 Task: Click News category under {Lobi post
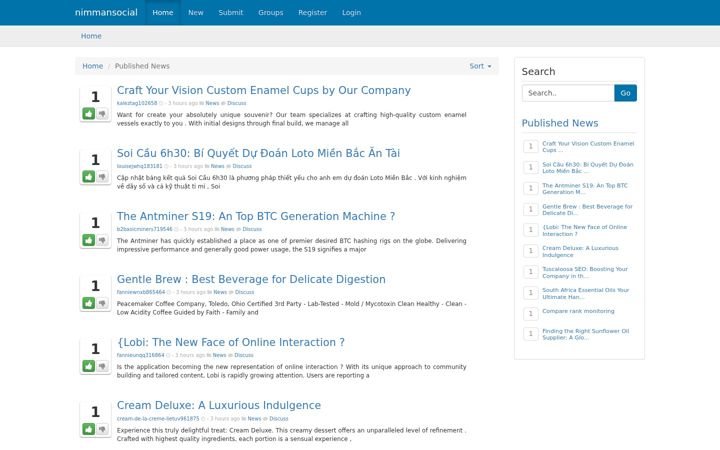click(219, 355)
